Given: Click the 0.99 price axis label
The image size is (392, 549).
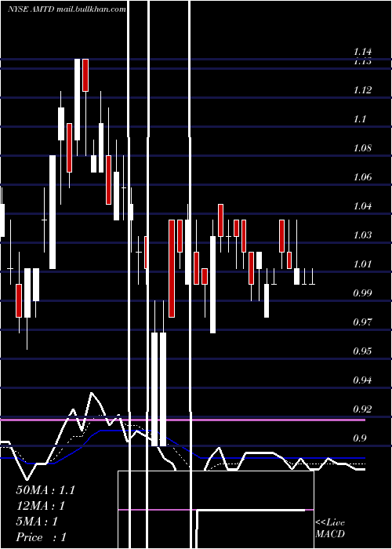Looking at the screenshot, I should (x=362, y=293).
